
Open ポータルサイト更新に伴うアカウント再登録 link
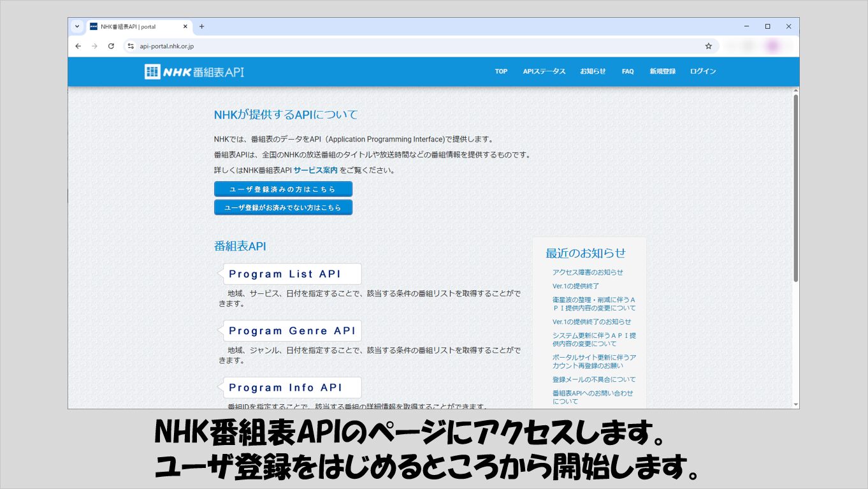[x=594, y=361]
